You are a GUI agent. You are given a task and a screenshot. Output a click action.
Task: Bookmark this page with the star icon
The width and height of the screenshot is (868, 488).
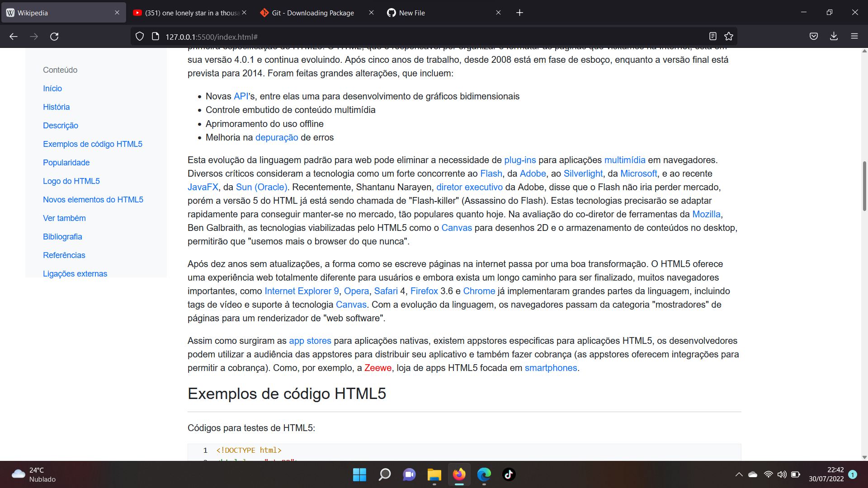(729, 36)
